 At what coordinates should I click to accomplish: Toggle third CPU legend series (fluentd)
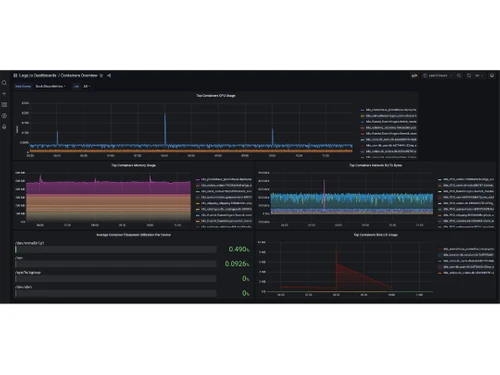(x=391, y=122)
